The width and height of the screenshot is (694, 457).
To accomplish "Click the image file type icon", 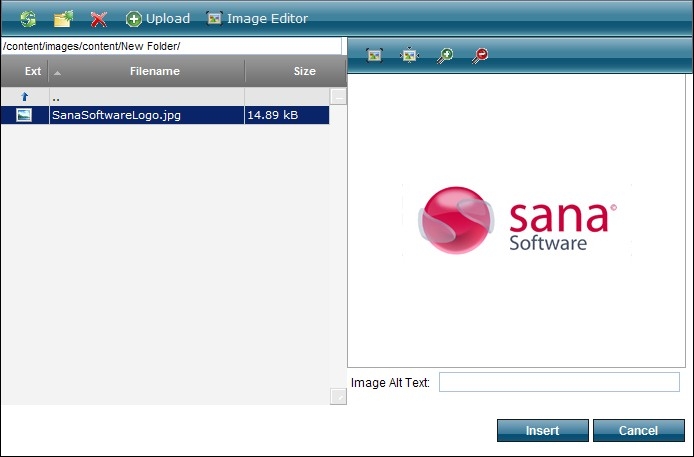I will point(24,115).
